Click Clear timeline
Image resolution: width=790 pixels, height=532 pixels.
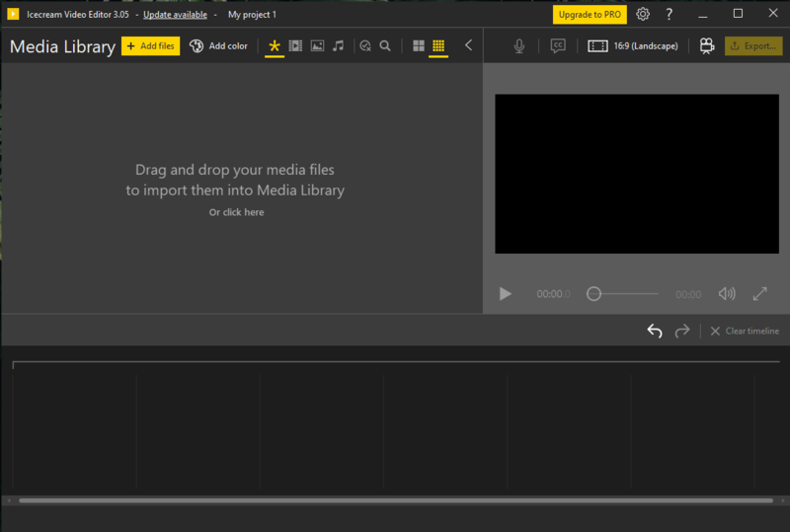[745, 331]
